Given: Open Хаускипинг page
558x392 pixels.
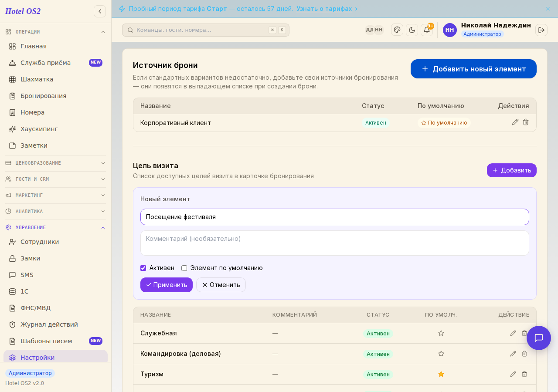Looking at the screenshot, I should pyautogui.click(x=55, y=129).
